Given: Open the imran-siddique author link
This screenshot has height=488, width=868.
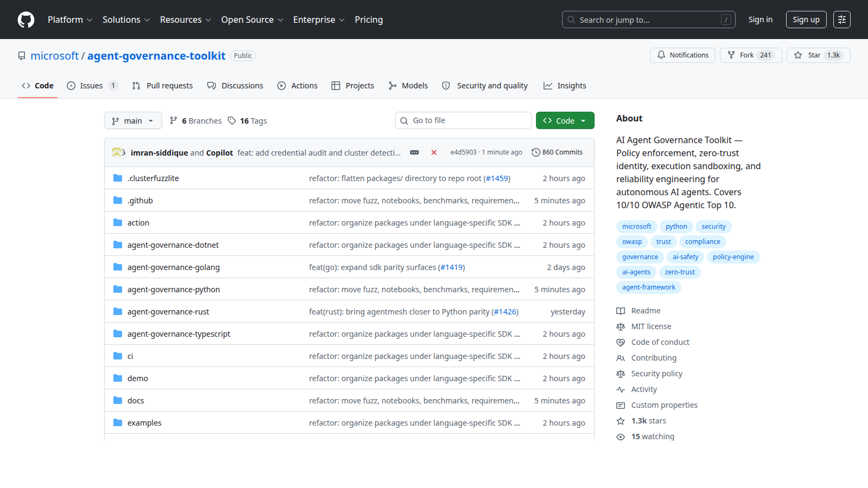Looking at the screenshot, I should click(x=159, y=153).
